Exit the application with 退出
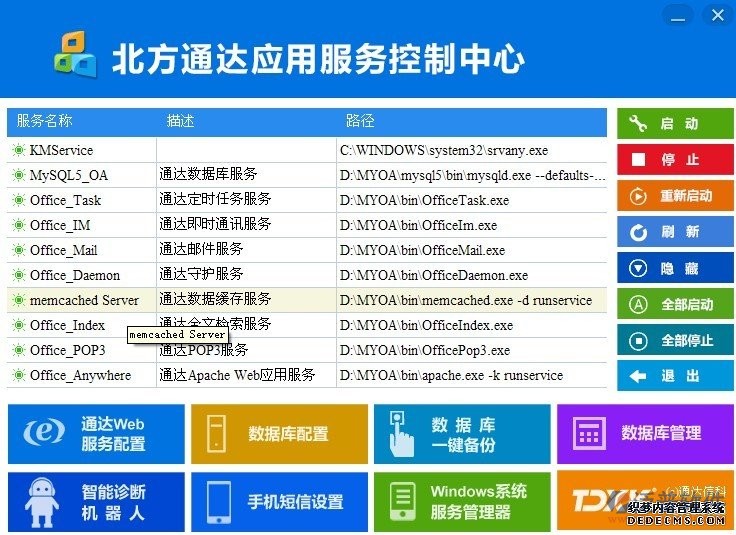Screen dimensions: 736x535 tap(675, 376)
